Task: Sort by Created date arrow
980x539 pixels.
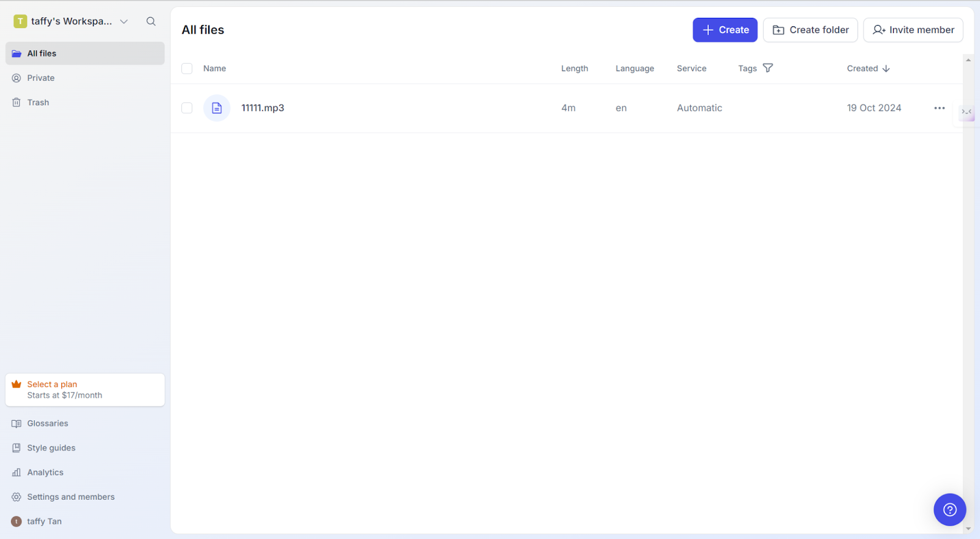Action: 886,69
